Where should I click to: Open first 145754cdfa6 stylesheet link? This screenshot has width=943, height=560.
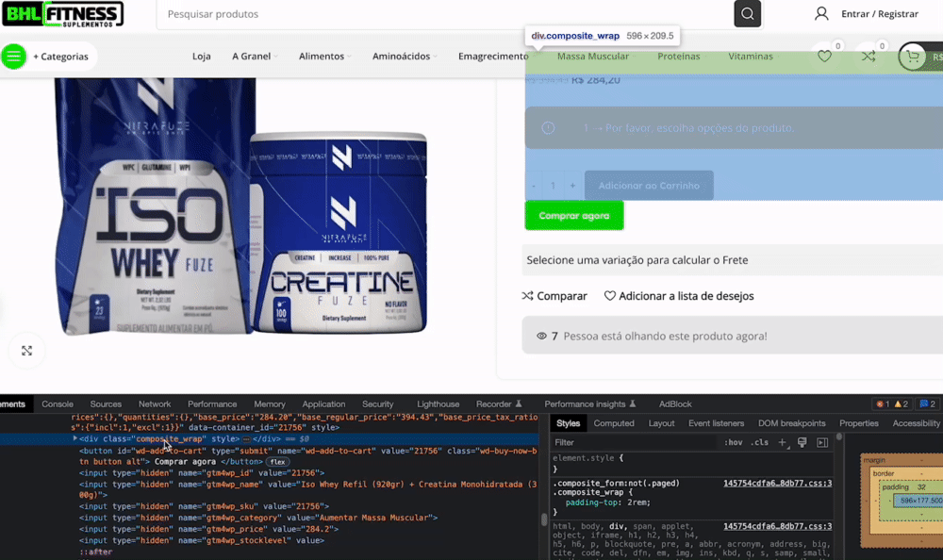(x=778, y=483)
